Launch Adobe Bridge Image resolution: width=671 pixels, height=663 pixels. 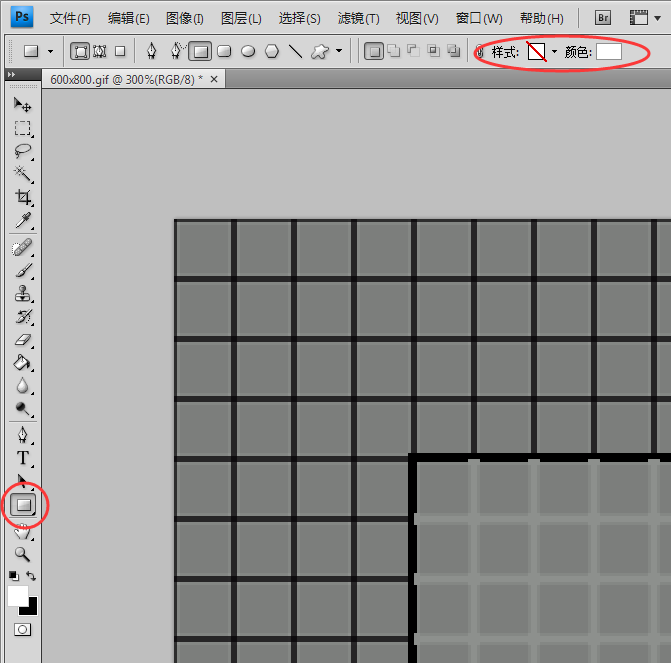click(603, 18)
